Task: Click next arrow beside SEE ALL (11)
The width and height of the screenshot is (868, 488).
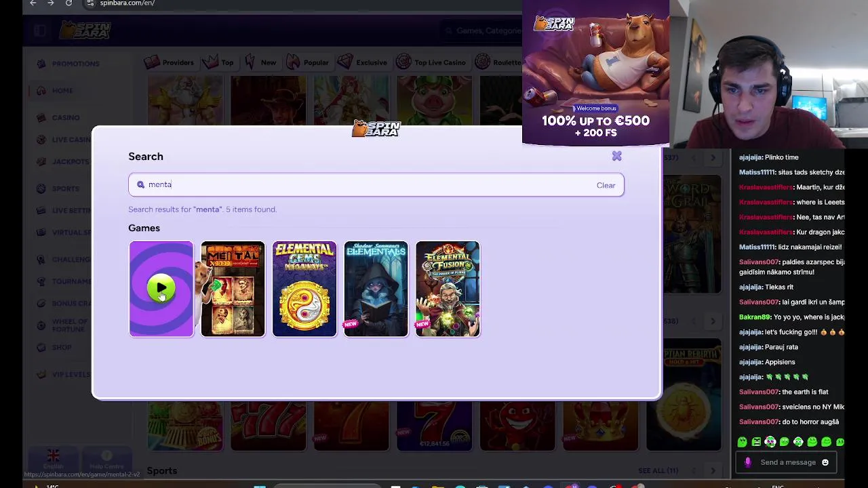Action: point(713,470)
